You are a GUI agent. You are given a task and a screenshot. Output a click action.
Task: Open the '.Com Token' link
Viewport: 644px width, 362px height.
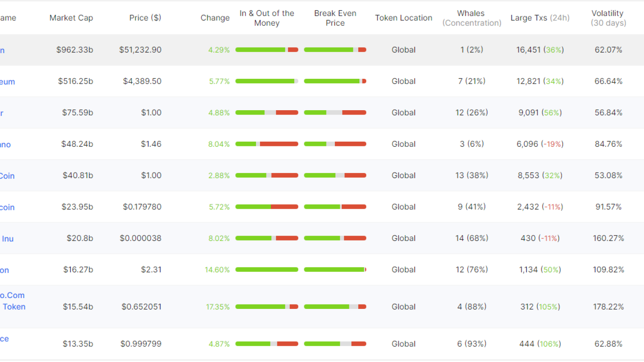[12, 301]
